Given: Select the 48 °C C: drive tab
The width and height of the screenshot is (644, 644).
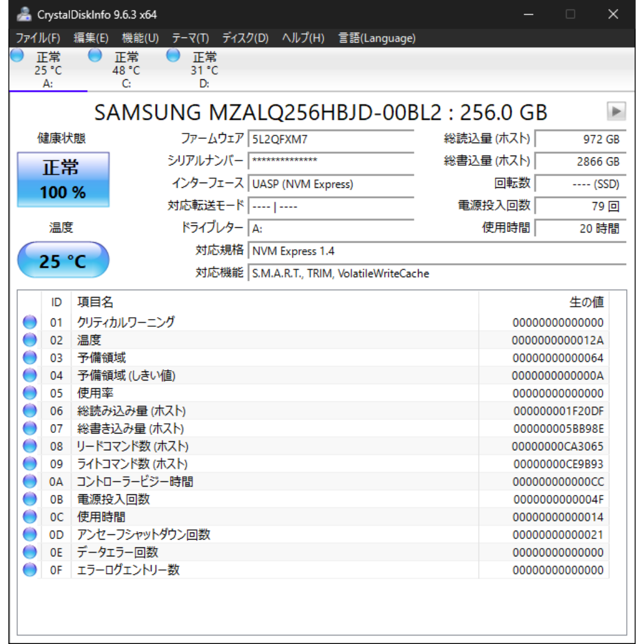Looking at the screenshot, I should coord(126,69).
